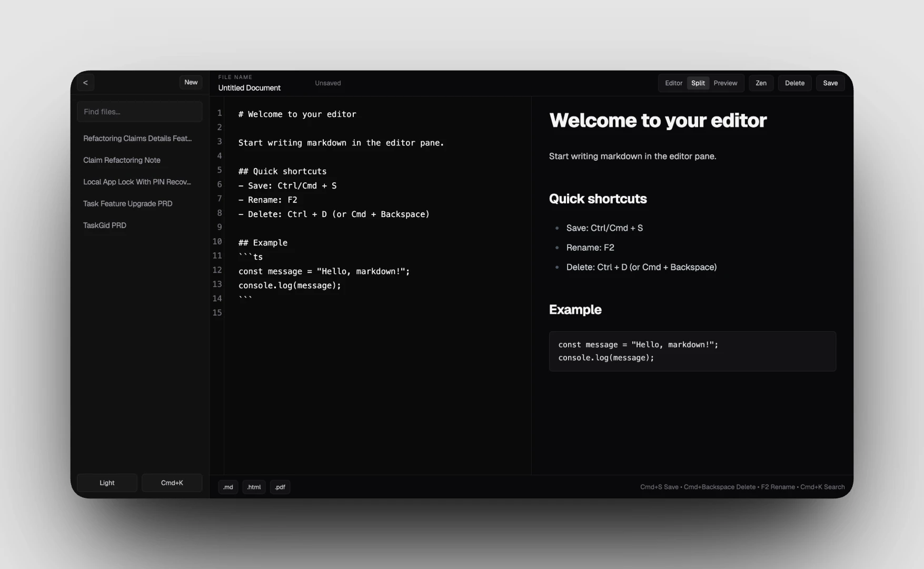924x569 pixels.
Task: Click the '- Save: Ctrl/Cmd + S' editor line
Action: pos(287,185)
